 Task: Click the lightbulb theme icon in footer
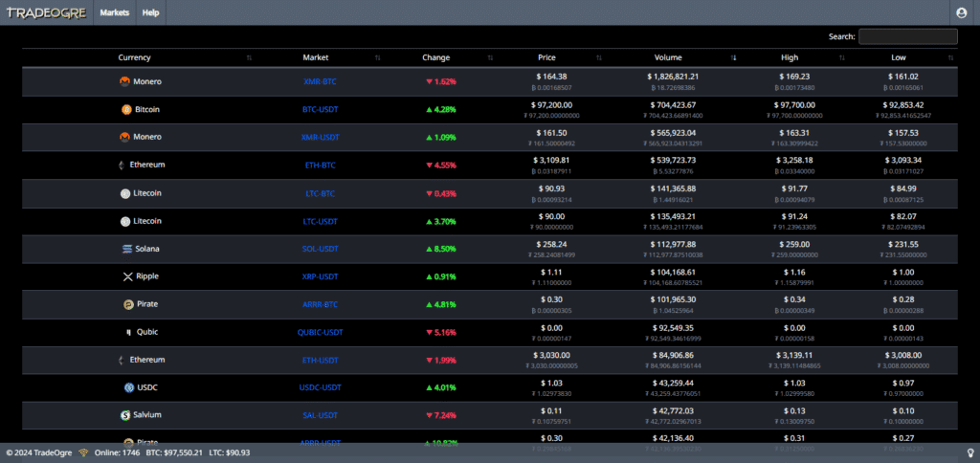[x=970, y=452]
